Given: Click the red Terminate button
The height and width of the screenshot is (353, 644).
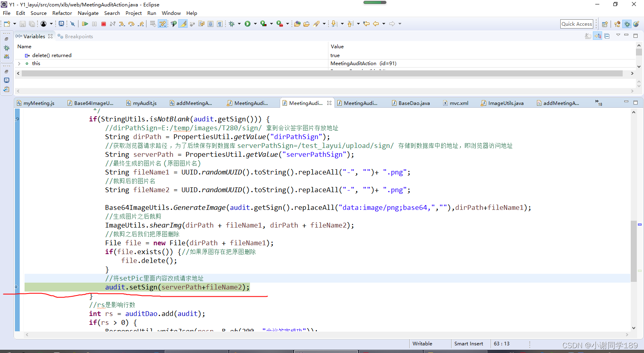Looking at the screenshot, I should point(103,24).
